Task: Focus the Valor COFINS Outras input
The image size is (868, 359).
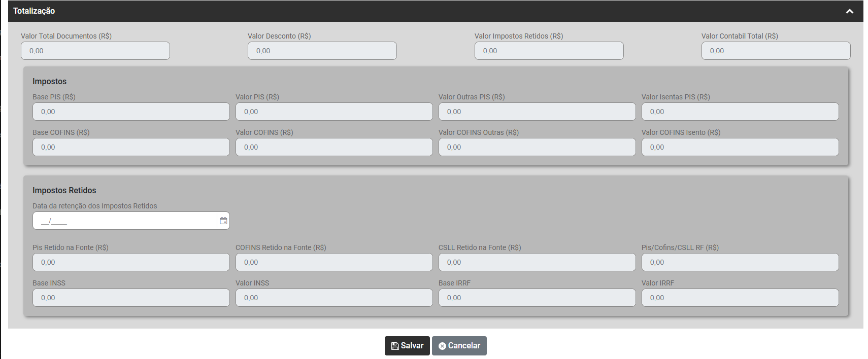Action: 537,147
